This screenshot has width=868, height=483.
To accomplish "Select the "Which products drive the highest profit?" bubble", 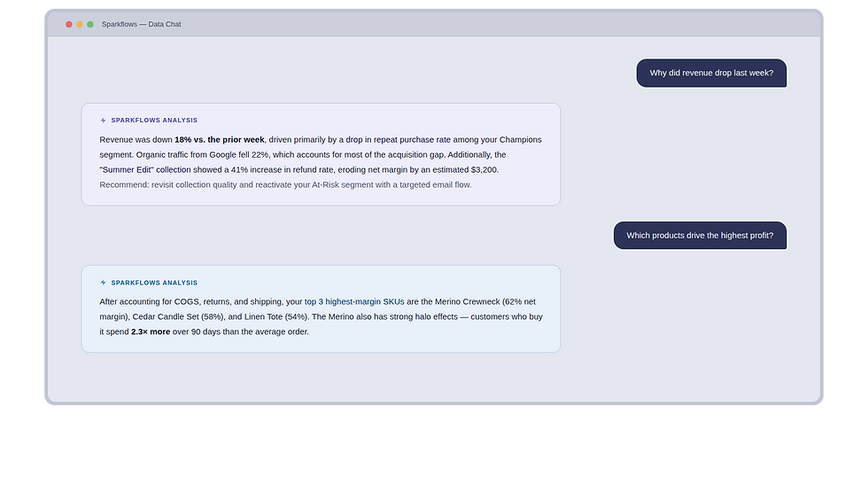I will 700,236.
